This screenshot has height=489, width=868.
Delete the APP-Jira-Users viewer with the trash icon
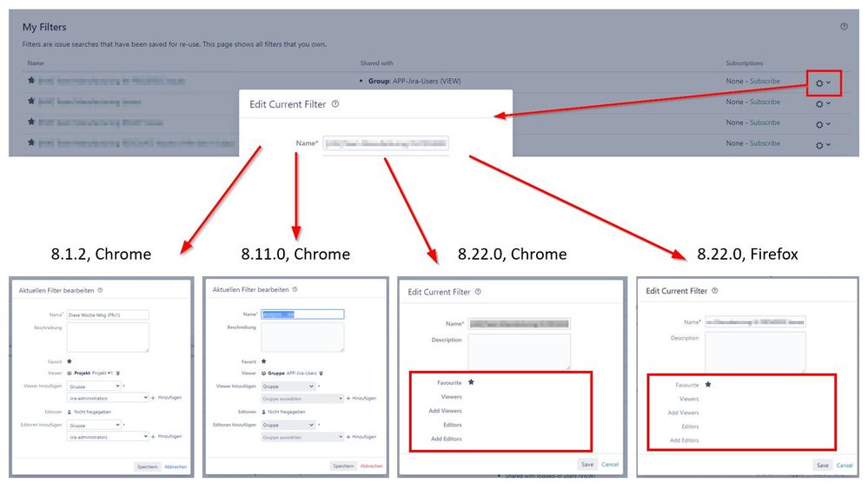pos(321,373)
